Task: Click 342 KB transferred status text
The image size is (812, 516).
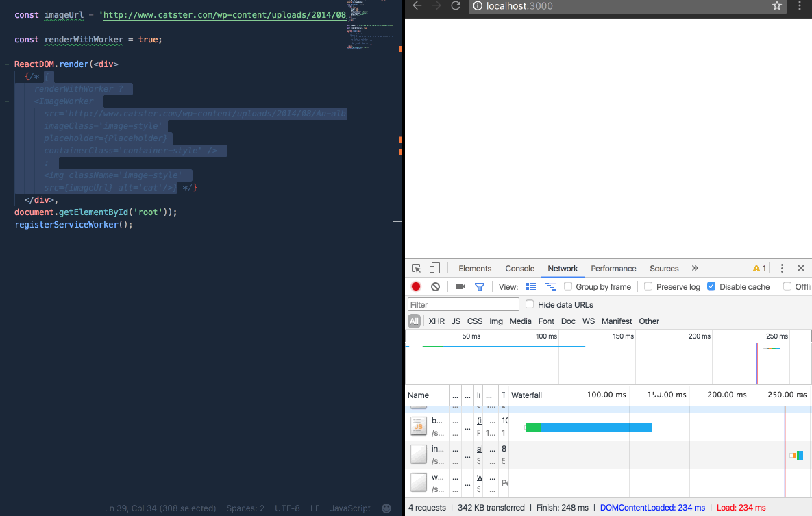Action: pyautogui.click(x=491, y=508)
